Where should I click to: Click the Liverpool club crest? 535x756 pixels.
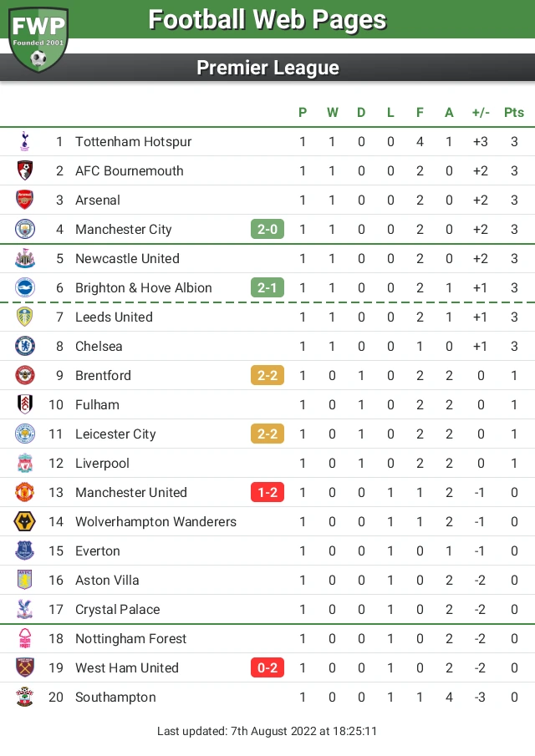[25, 463]
